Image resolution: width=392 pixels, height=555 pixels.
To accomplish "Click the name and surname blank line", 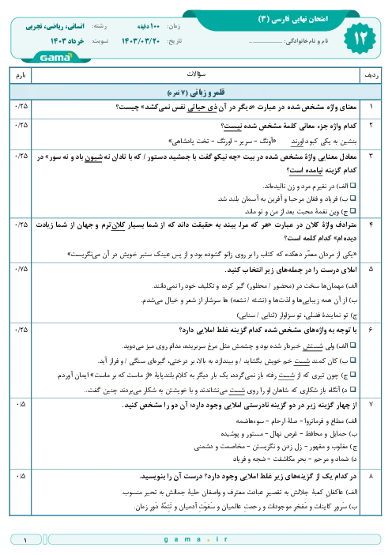I will click(266, 42).
